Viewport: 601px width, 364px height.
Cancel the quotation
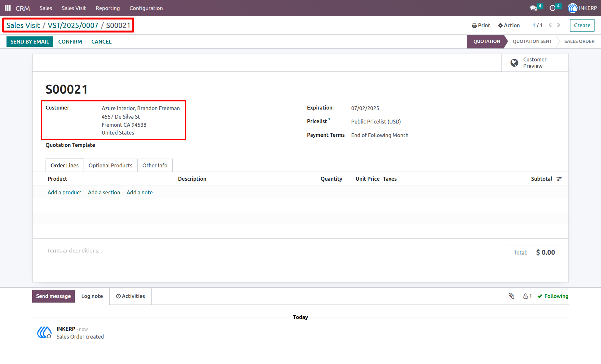click(101, 42)
